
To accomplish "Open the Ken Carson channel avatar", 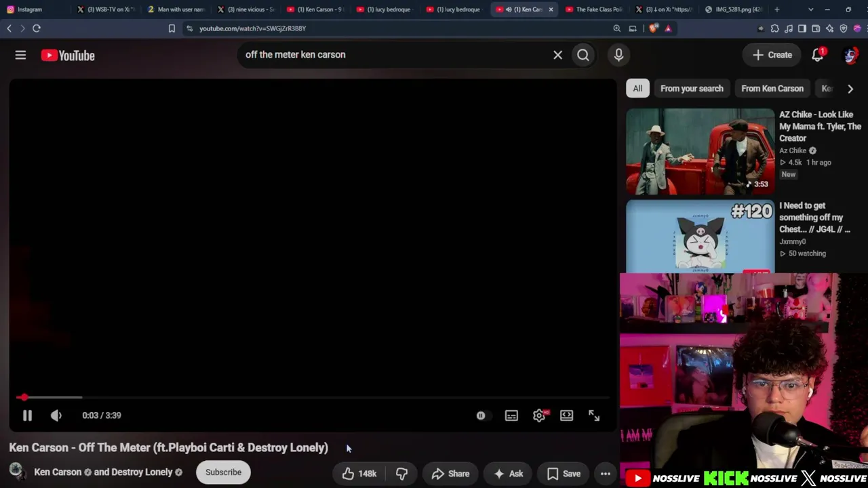I will (x=16, y=471).
